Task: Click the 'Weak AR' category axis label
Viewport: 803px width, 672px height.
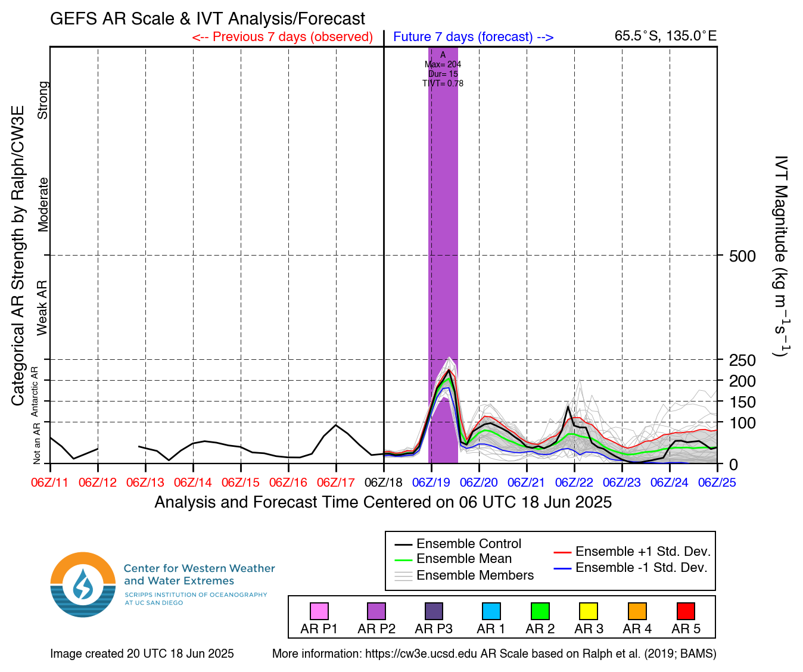Action: pos(42,308)
